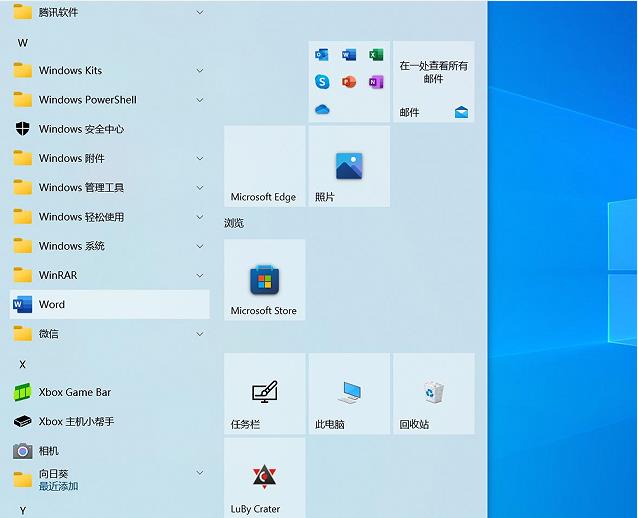
Task: Select the 相机 entry label
Action: pyautogui.click(x=49, y=451)
